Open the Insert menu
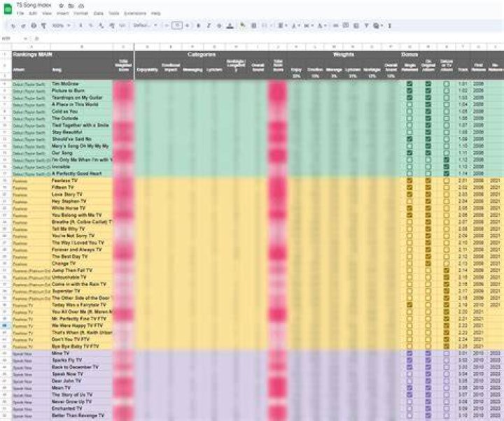Image resolution: width=504 pixels, height=421 pixels. point(63,13)
